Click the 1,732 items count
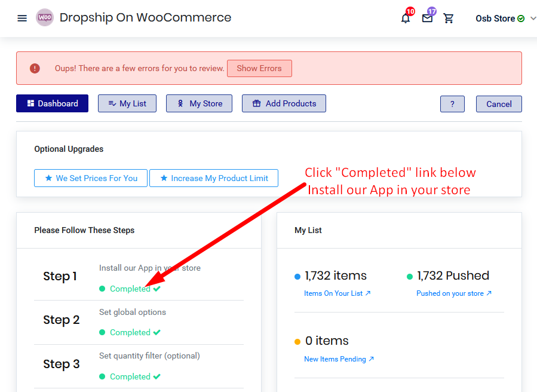 tap(336, 275)
